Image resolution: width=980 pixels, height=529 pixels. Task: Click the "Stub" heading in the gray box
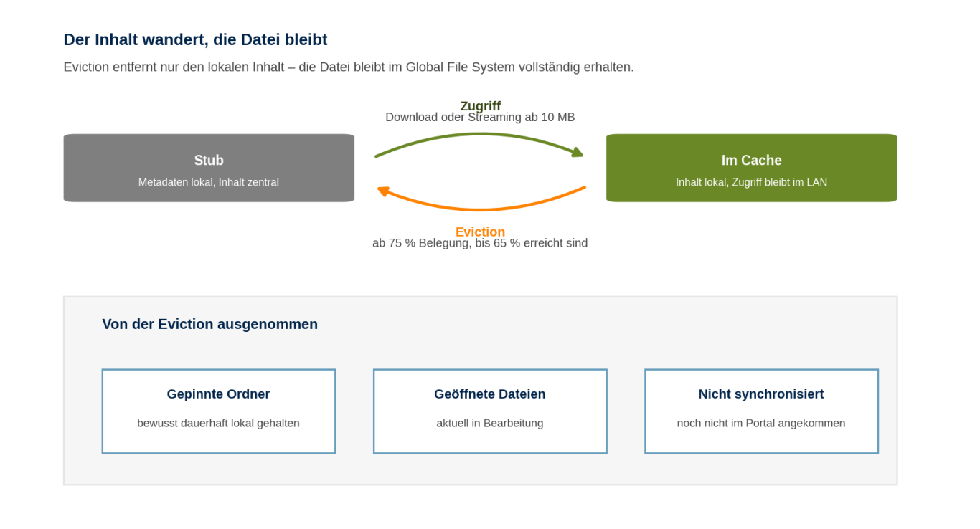pos(209,160)
